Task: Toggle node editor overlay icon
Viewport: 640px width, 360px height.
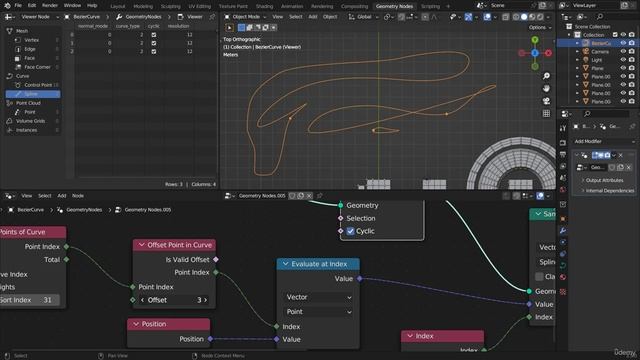Action: (x=540, y=196)
